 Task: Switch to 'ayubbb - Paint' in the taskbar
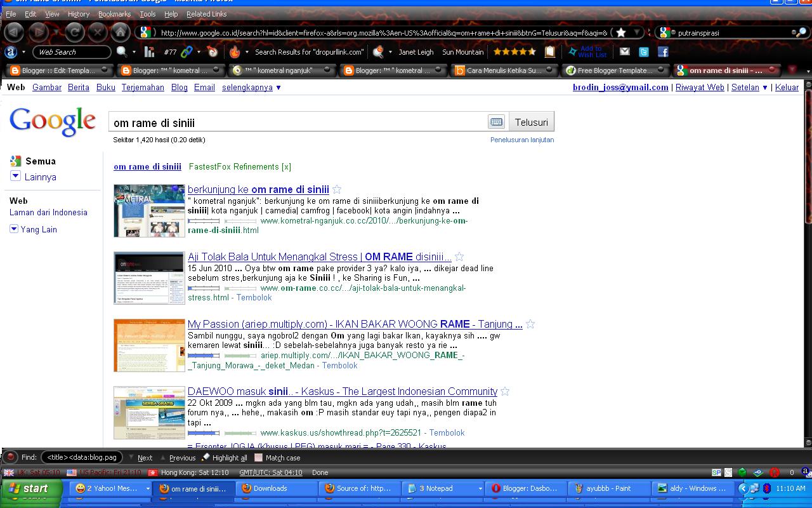click(x=609, y=489)
